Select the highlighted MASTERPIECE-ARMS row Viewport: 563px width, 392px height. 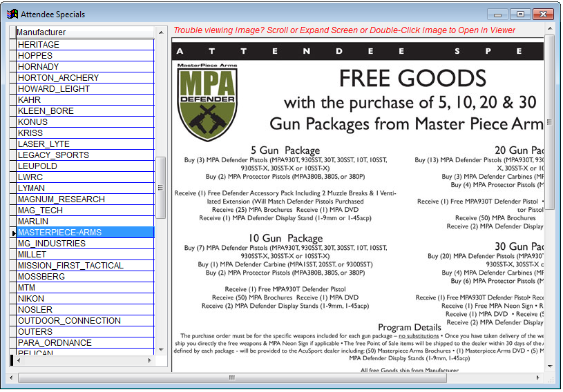click(x=86, y=233)
